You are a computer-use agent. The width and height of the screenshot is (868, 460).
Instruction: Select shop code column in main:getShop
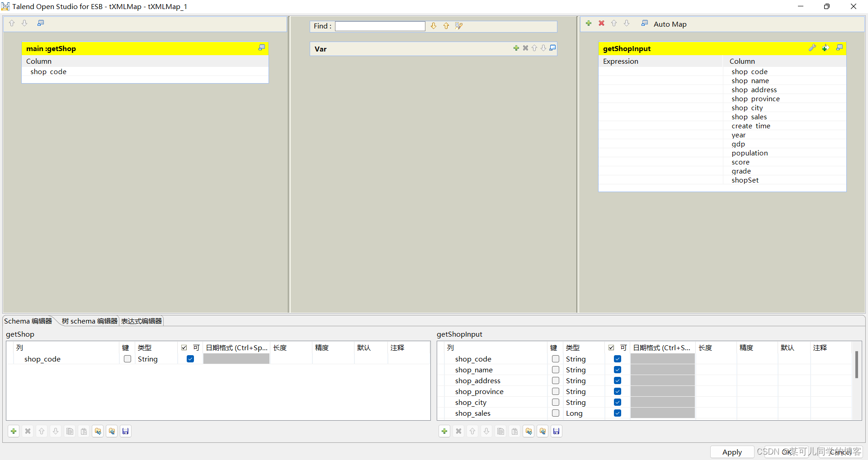[x=145, y=72]
